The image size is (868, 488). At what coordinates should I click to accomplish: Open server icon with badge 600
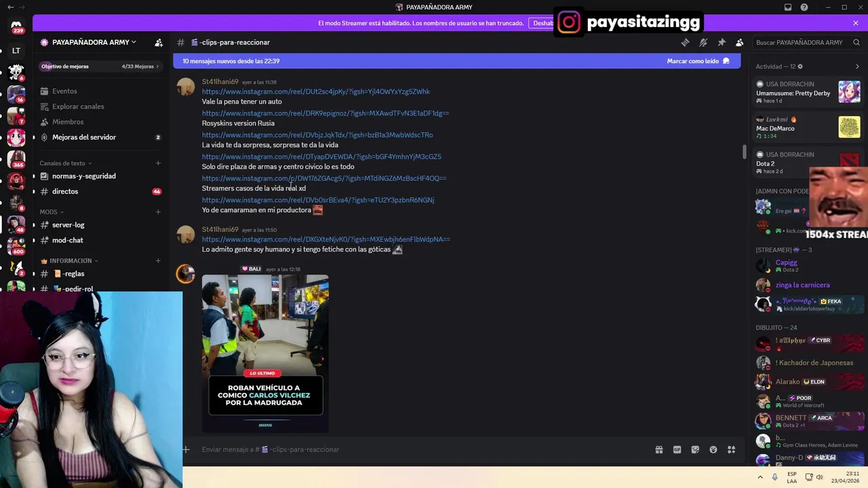pyautogui.click(x=16, y=248)
